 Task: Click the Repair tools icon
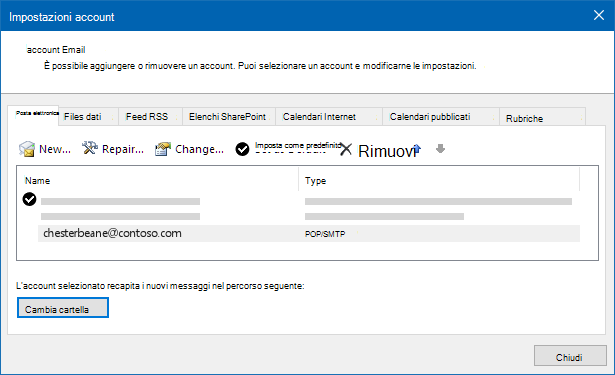[90, 148]
